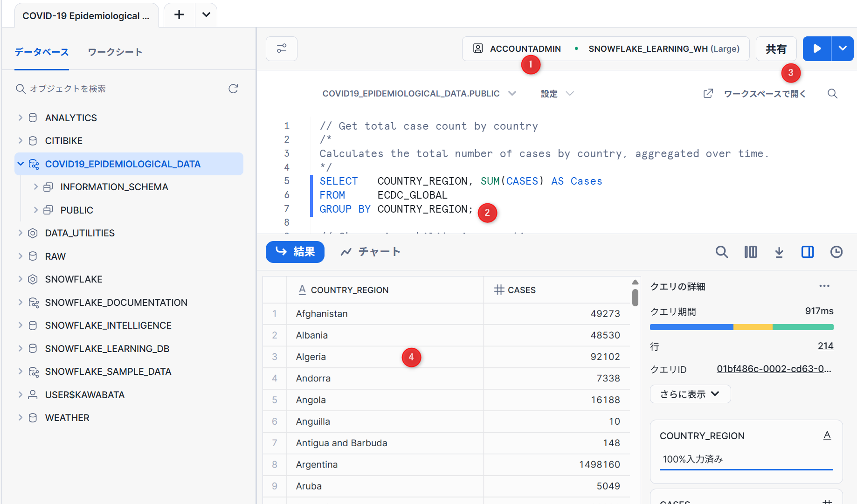Select the 結果 results tab
The image size is (857, 504).
295,252
